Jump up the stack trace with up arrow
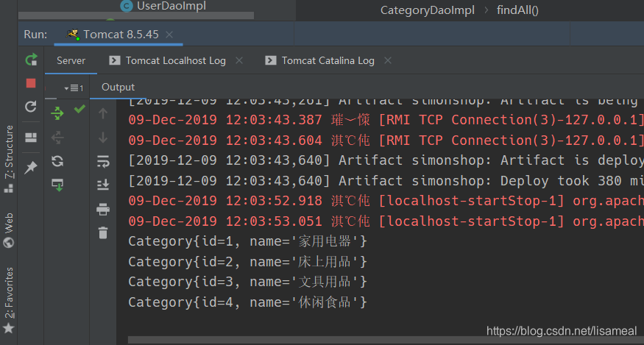This screenshot has height=345, width=644. (103, 114)
